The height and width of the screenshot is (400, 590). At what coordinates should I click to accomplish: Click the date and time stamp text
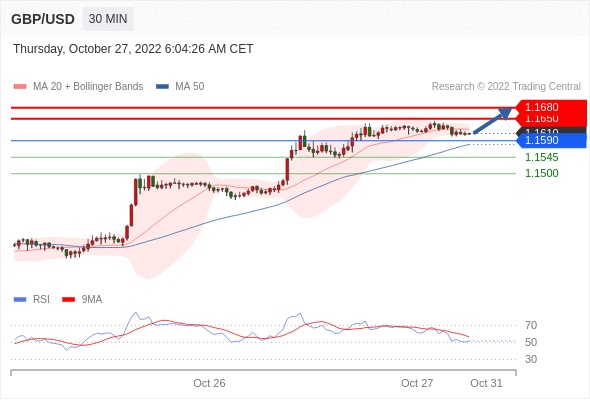click(x=133, y=49)
